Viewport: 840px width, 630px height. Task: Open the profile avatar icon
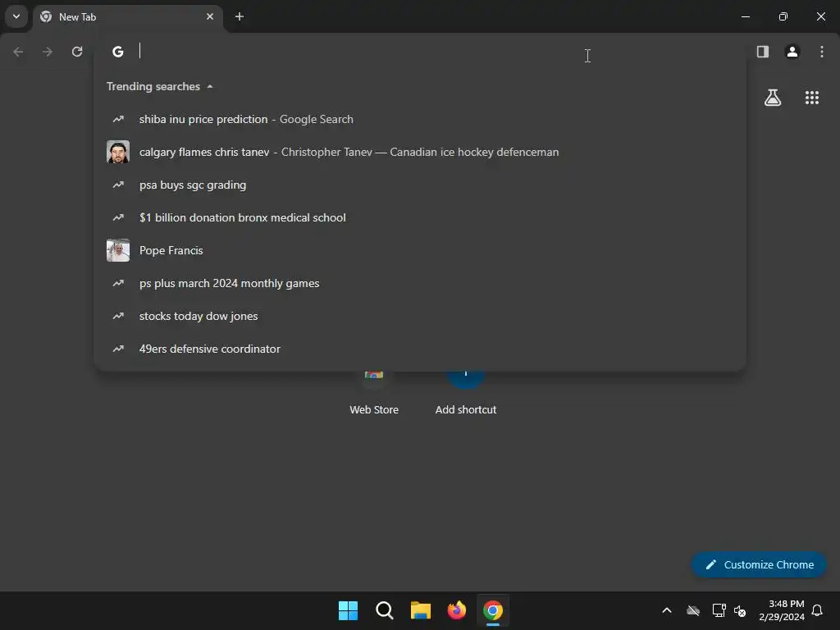point(792,52)
